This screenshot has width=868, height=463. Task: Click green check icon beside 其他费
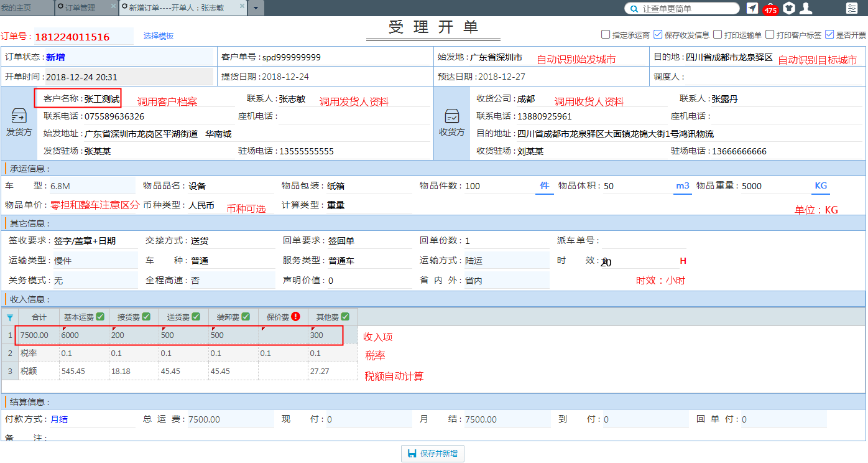[x=345, y=316]
